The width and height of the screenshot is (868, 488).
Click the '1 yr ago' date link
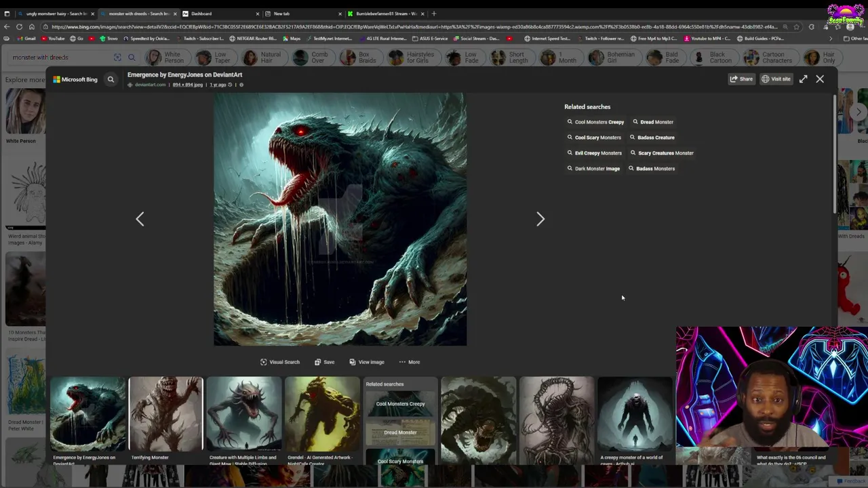pyautogui.click(x=218, y=85)
